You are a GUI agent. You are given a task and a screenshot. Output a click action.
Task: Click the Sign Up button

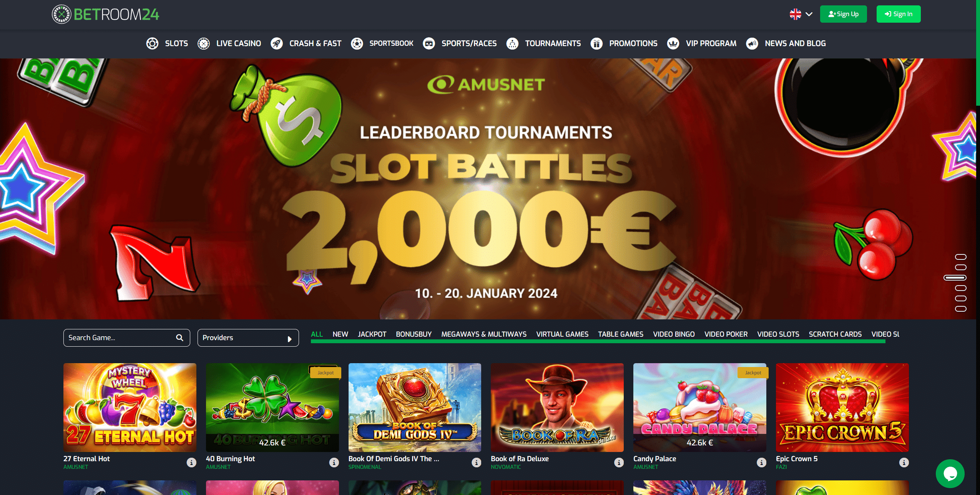[x=843, y=14]
